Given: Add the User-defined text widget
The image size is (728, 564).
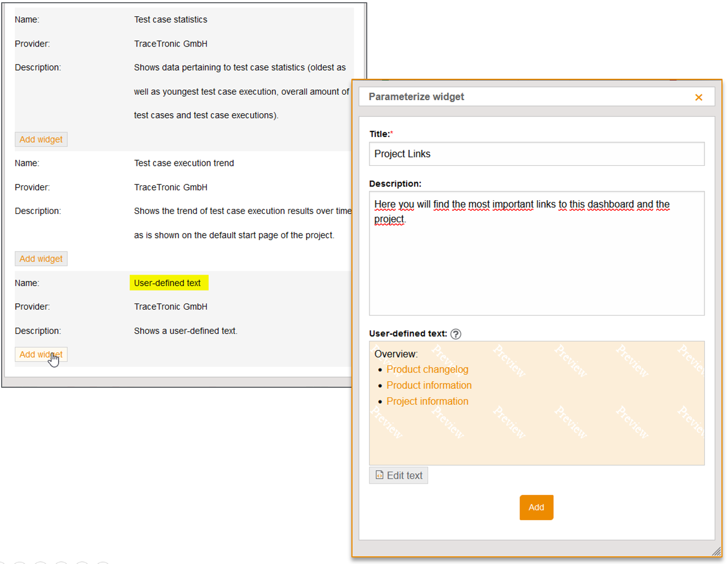Looking at the screenshot, I should click(x=41, y=354).
